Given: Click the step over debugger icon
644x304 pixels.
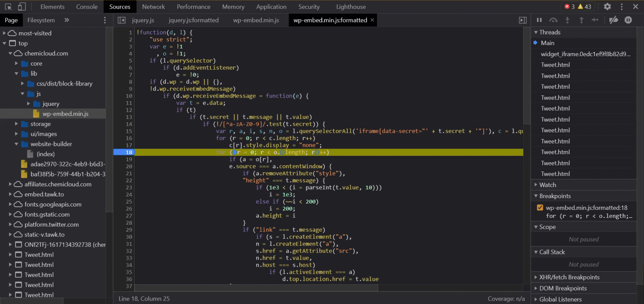Looking at the screenshot, I should pos(553,20).
